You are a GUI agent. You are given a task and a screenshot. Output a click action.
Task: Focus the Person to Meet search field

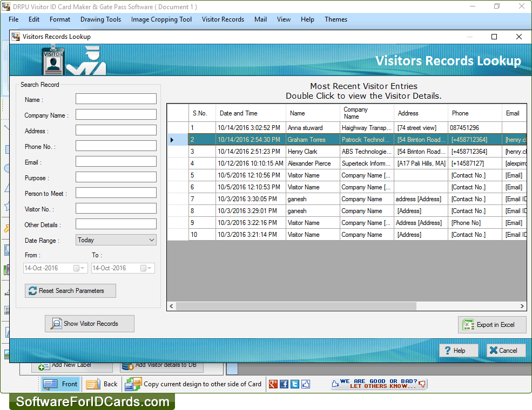tap(116, 193)
